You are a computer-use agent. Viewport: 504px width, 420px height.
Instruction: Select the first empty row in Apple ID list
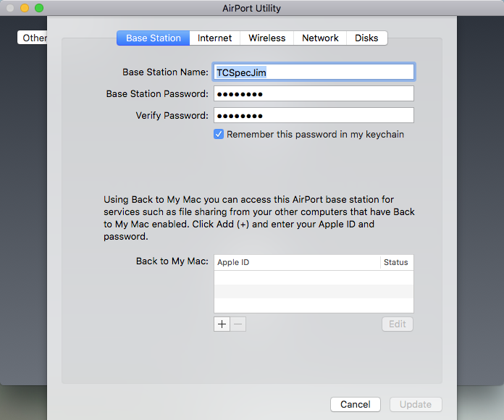click(x=314, y=277)
